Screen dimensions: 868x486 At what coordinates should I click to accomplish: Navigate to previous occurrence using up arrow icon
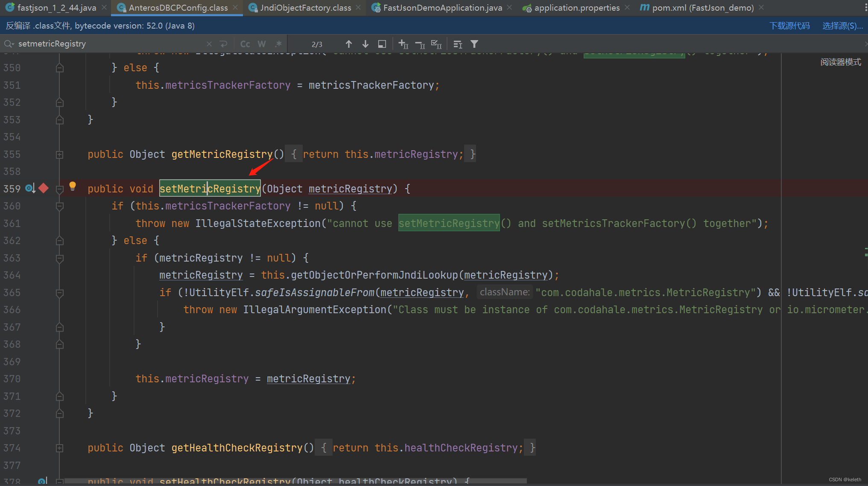(x=349, y=44)
